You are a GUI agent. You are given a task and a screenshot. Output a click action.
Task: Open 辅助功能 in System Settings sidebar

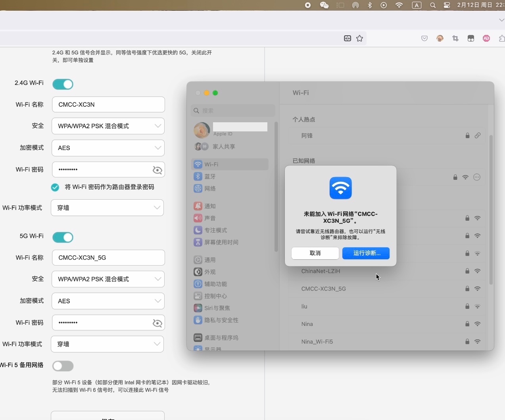pyautogui.click(x=230, y=284)
